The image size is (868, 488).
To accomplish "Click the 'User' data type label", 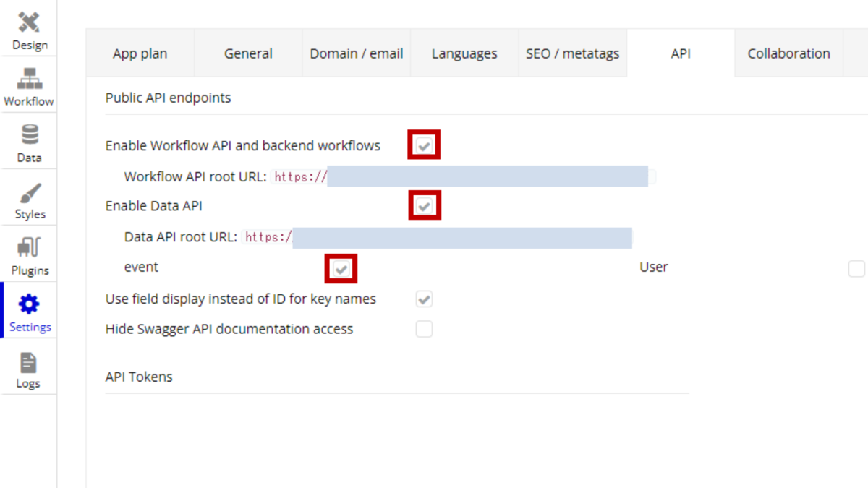I will (x=654, y=267).
